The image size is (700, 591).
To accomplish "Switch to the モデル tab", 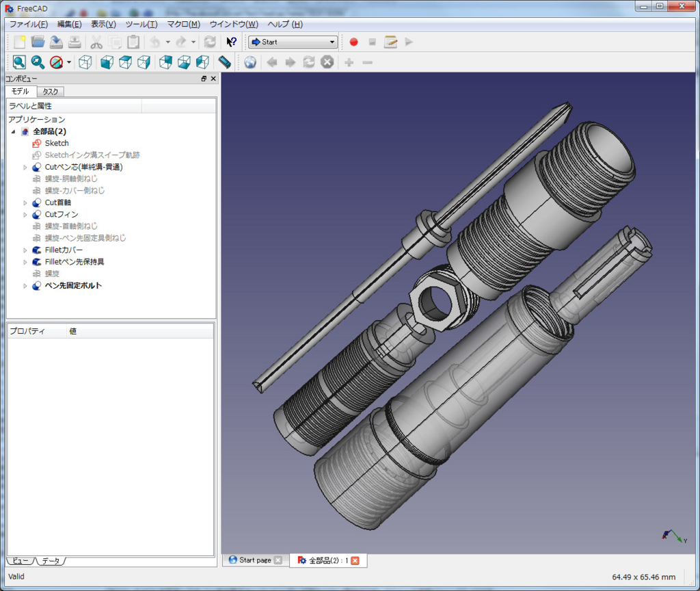I will point(21,91).
